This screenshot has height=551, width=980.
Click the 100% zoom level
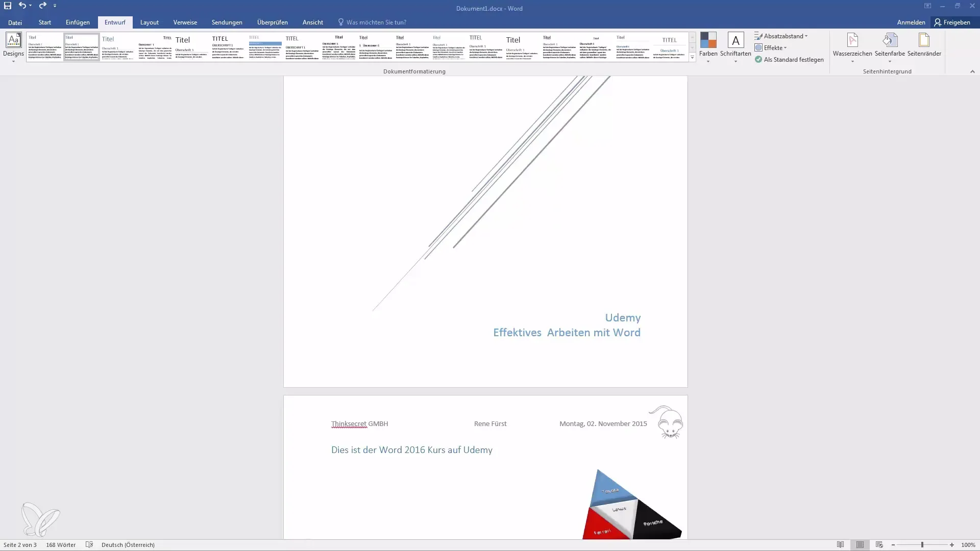pos(968,545)
